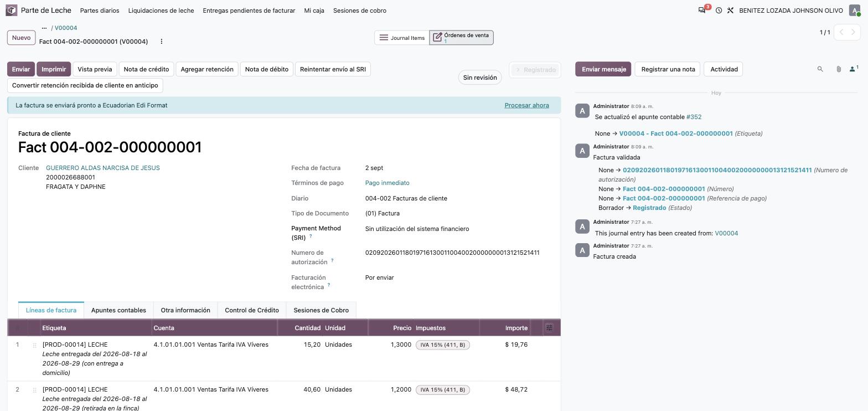Open journal item link #352
868x411 pixels.
[694, 117]
